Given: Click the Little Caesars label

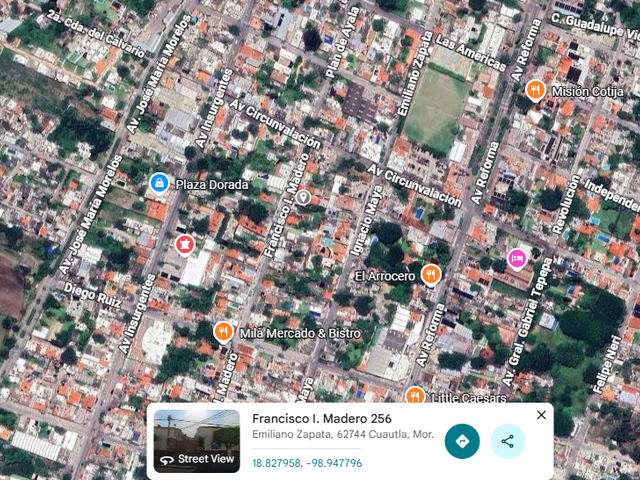Looking at the screenshot, I should (x=469, y=398).
